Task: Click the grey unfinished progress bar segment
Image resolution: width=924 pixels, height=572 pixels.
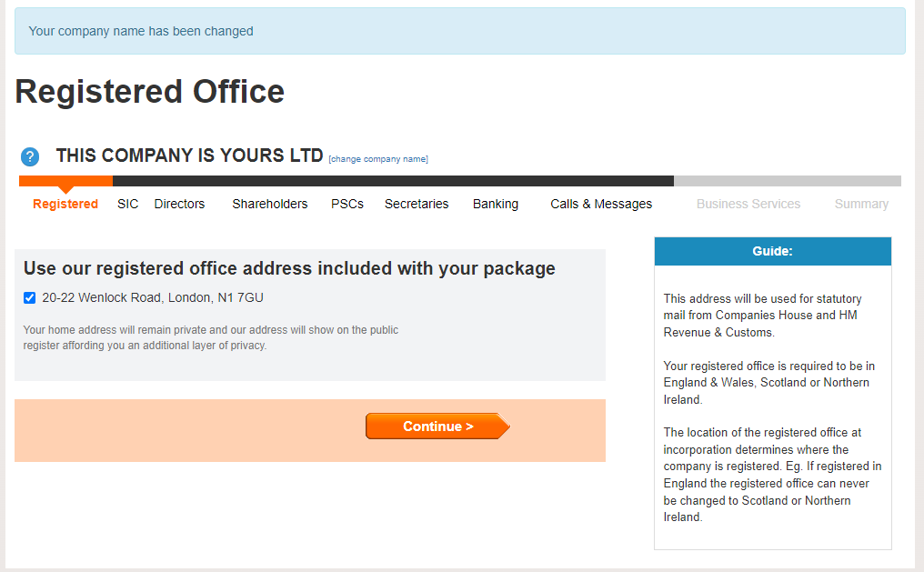Action: (788, 181)
